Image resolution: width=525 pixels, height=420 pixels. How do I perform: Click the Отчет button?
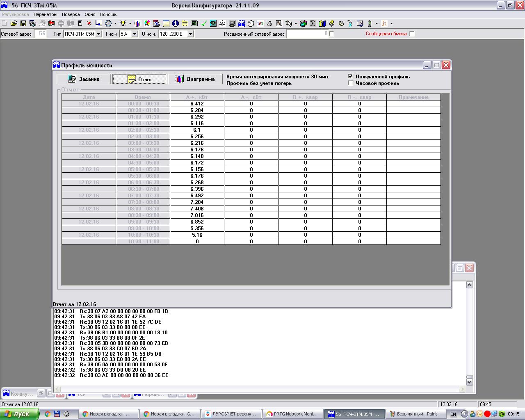click(x=139, y=79)
